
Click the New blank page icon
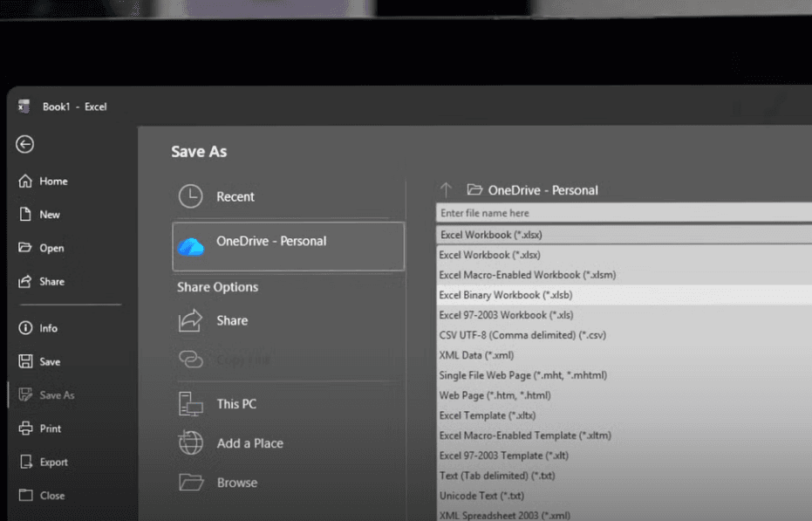(24, 214)
